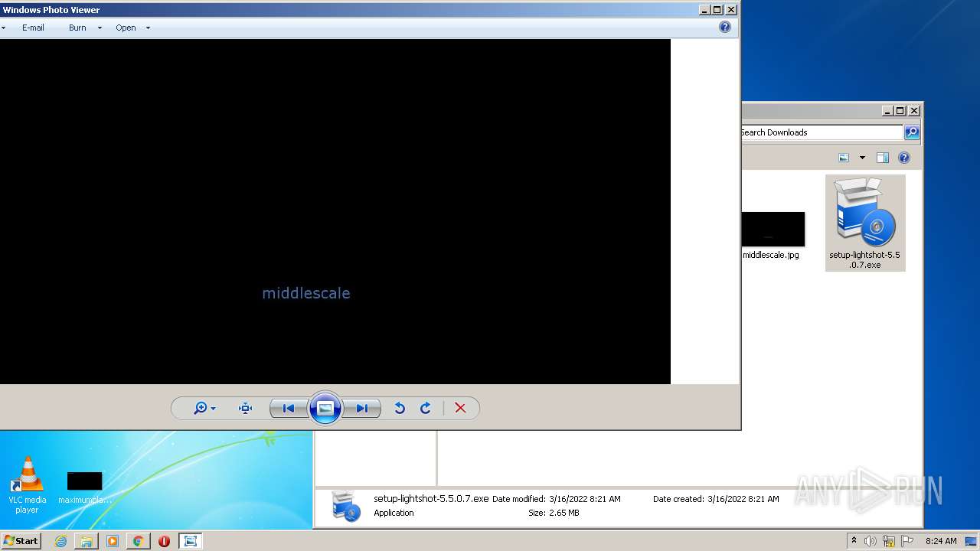Screen dimensions: 980x551
Task: Click Burn in Photo Viewer toolbar
Action: (77, 28)
